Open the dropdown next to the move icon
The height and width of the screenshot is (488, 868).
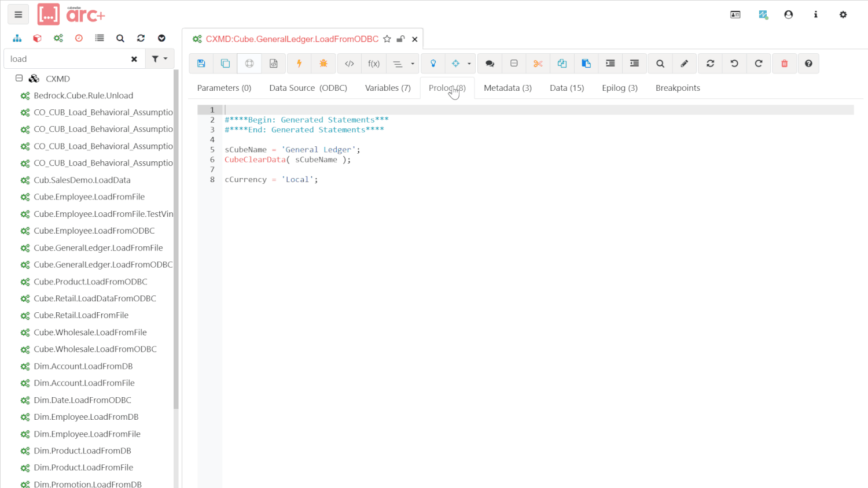pyautogui.click(x=469, y=64)
